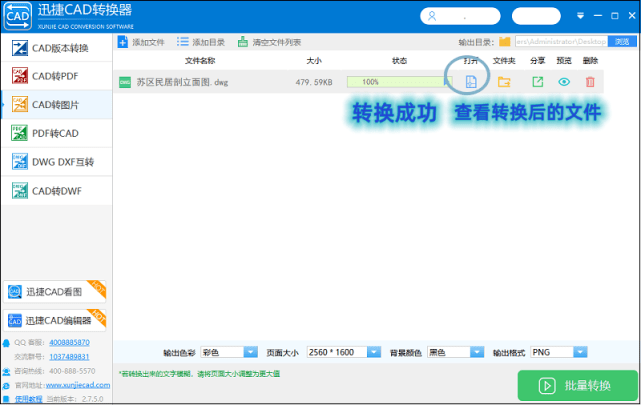Clear the file list with 清空文件列表
Screen dimensions: 641x405
pos(269,42)
